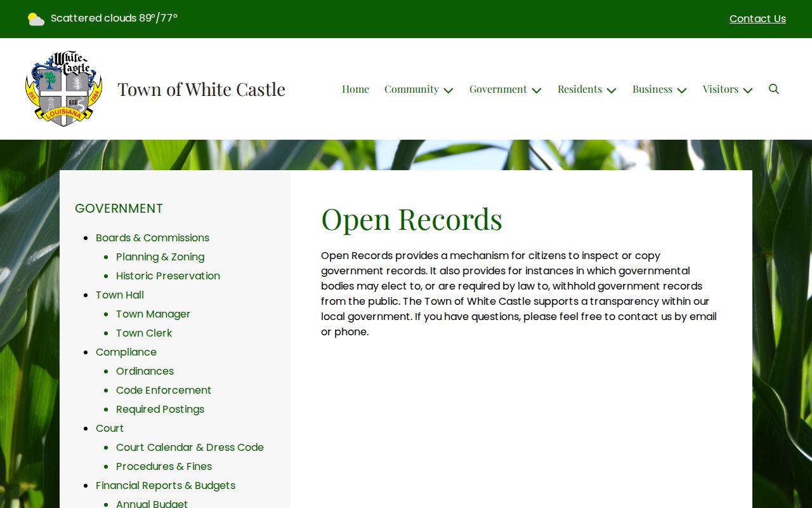Open the Compliance sidebar link

[x=126, y=352]
